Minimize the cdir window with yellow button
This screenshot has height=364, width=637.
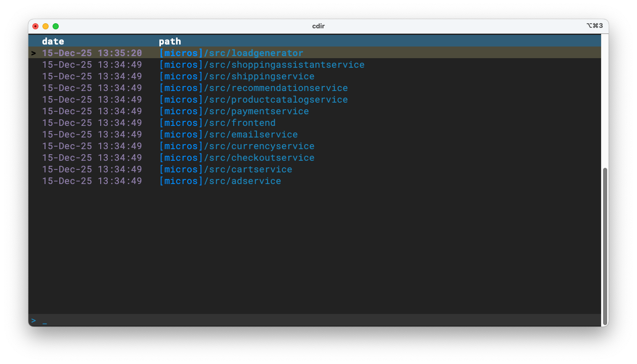(x=46, y=26)
